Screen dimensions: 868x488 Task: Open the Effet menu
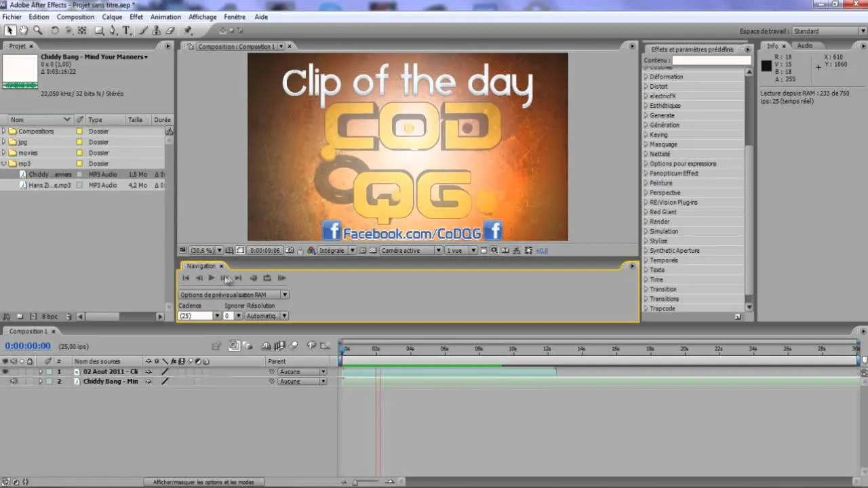(136, 17)
